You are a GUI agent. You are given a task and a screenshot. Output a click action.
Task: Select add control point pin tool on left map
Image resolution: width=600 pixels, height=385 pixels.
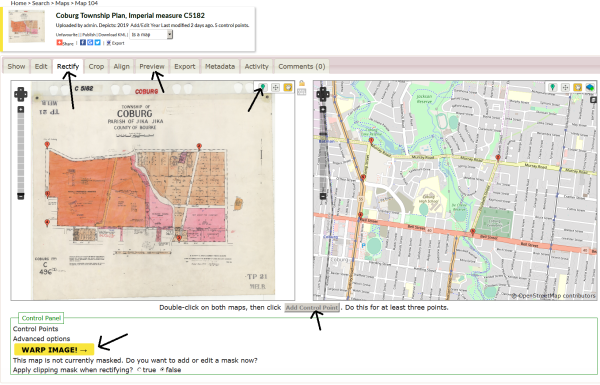(263, 87)
